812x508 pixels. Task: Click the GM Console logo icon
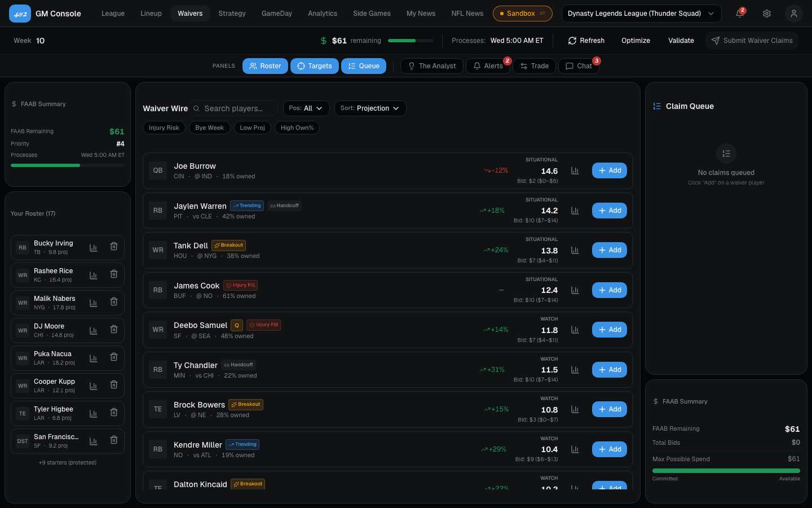point(20,14)
